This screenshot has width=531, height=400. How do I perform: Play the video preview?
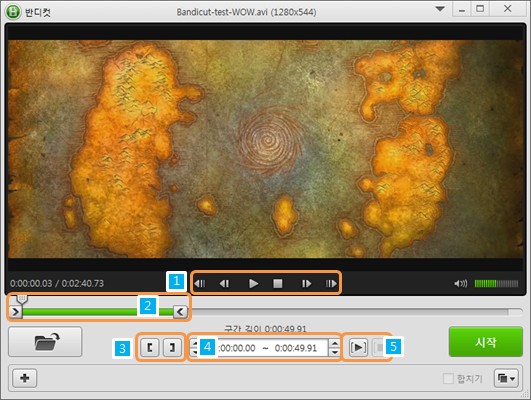[x=253, y=283]
